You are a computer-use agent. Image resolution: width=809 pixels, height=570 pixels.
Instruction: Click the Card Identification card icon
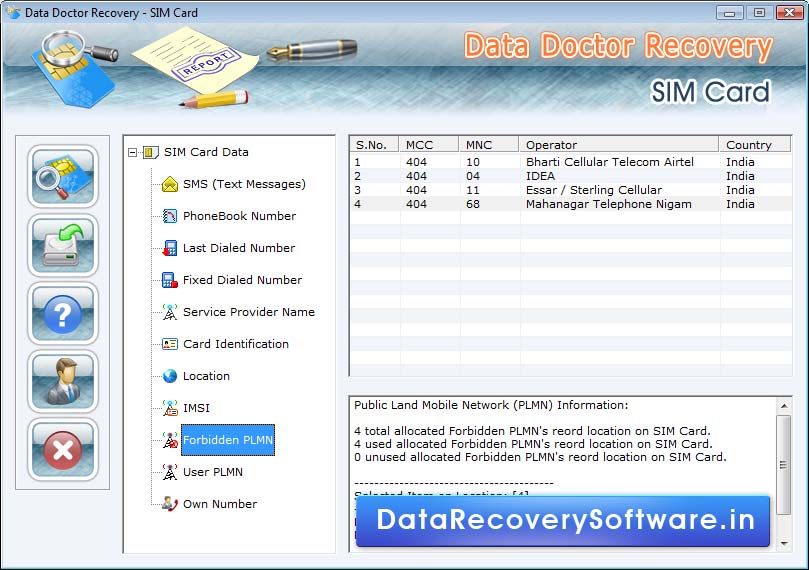(x=170, y=344)
